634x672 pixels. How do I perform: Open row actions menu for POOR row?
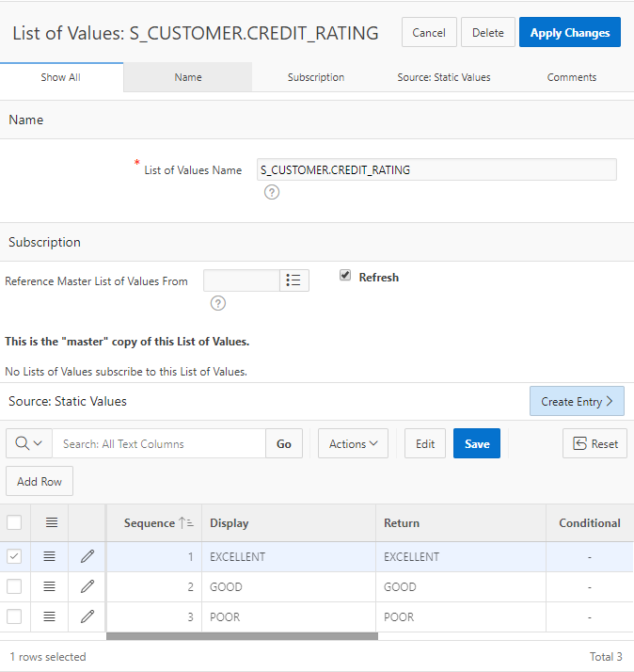point(50,616)
